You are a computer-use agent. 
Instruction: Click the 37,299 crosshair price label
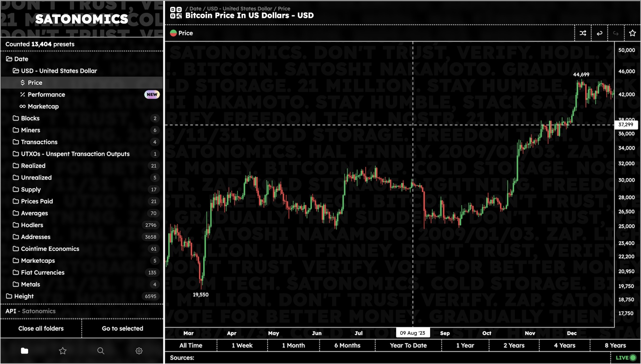point(626,125)
